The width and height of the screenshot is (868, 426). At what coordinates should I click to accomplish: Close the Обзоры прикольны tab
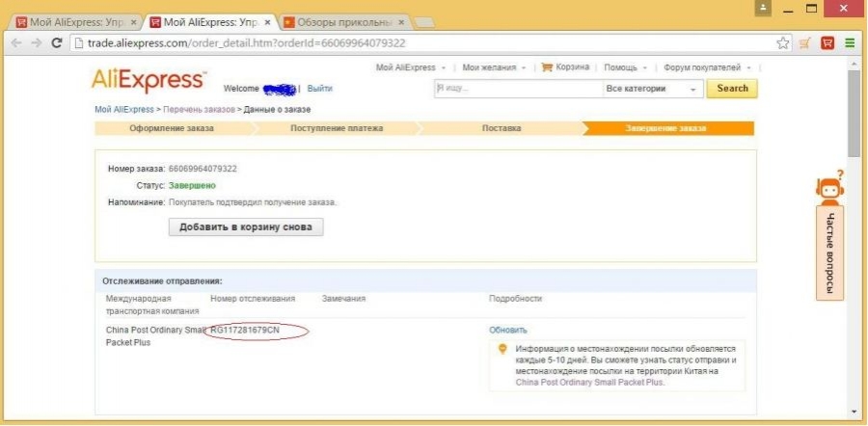click(402, 23)
